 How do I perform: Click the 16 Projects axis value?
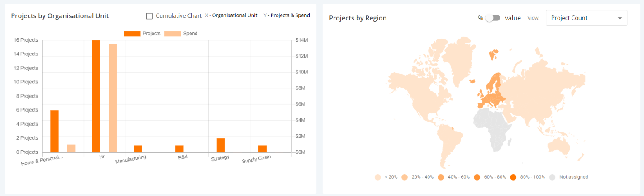click(x=26, y=40)
